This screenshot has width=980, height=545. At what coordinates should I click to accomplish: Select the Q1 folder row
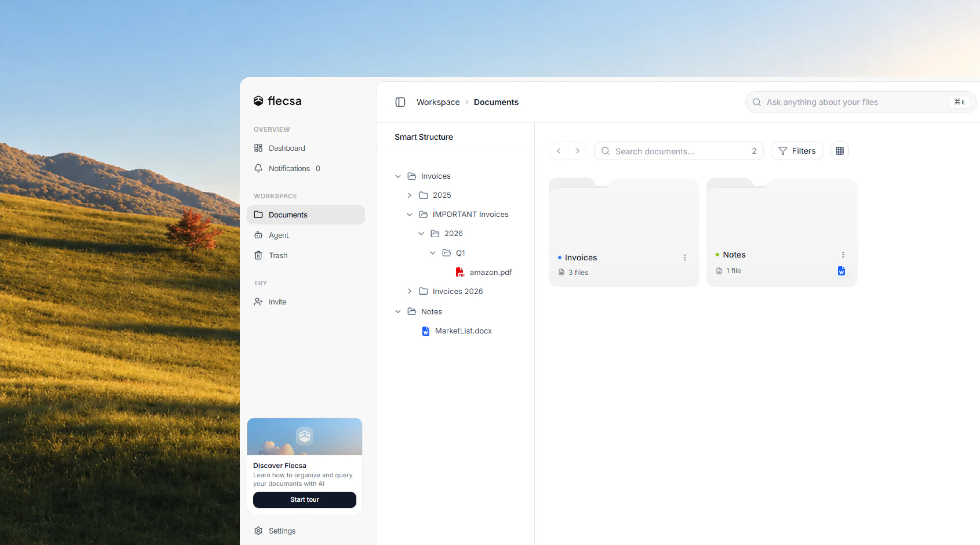(454, 253)
